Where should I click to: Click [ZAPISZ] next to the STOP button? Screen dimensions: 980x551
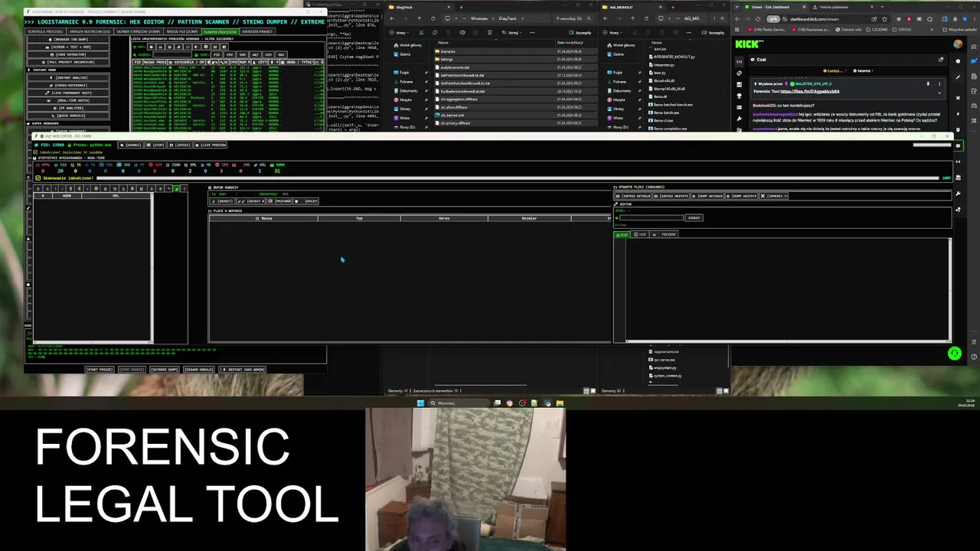[180, 145]
